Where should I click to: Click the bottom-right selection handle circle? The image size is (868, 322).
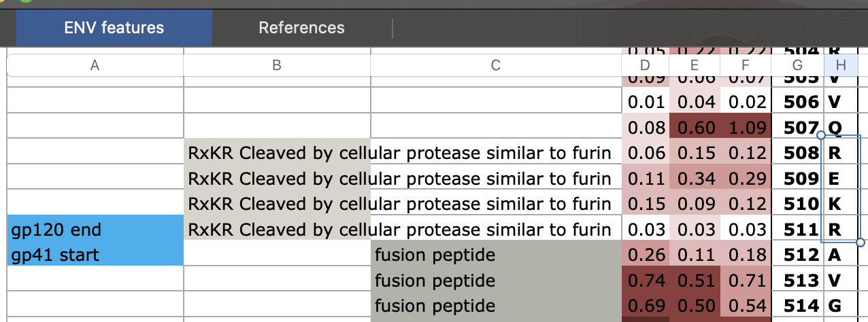click(x=861, y=243)
